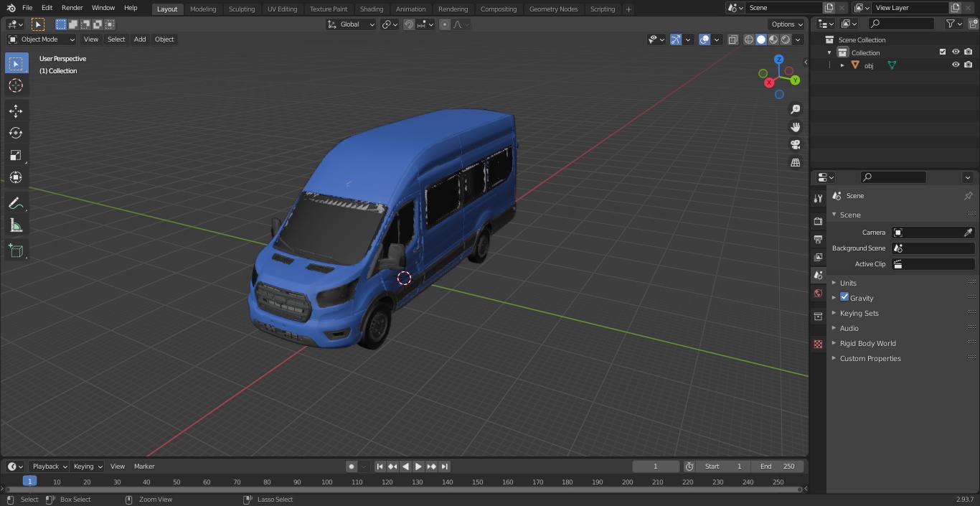Choose the Select Box tool

(16, 64)
